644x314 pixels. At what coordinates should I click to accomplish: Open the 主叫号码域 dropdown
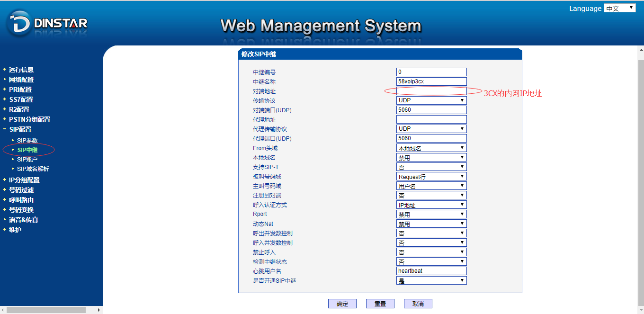(x=431, y=186)
